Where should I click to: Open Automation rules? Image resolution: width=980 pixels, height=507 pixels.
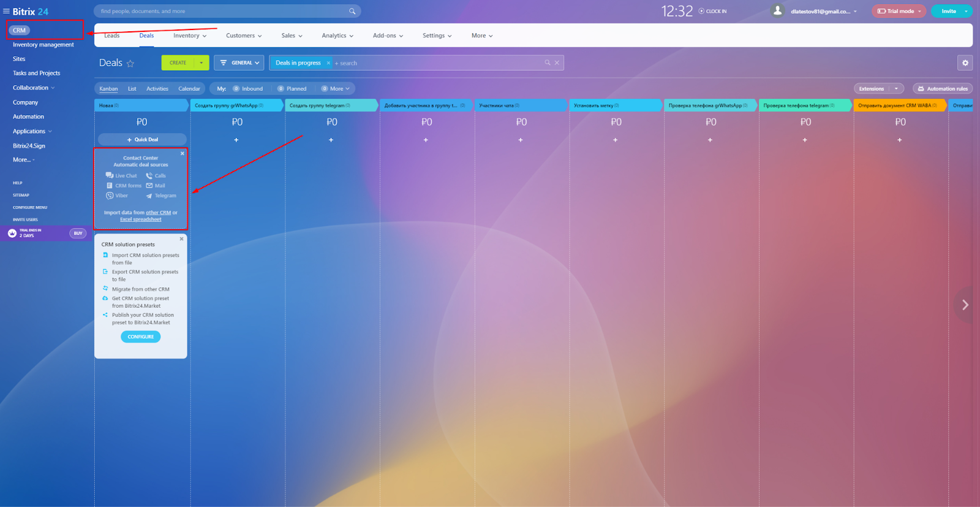pos(943,89)
